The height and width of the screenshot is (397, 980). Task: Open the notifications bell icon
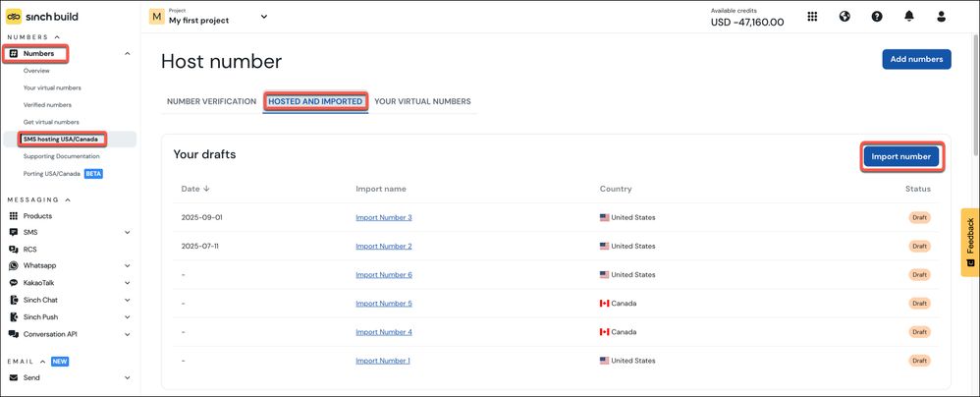coord(908,17)
